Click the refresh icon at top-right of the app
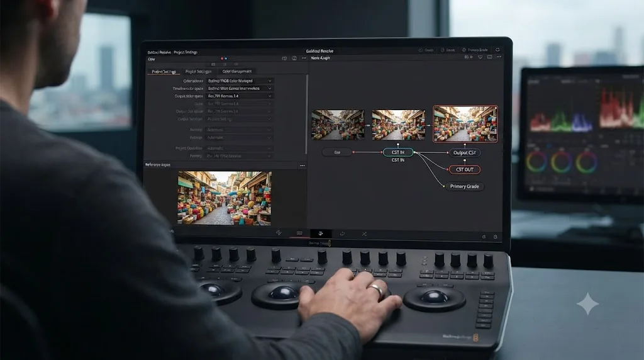This screenshot has width=644, height=360. [x=497, y=50]
